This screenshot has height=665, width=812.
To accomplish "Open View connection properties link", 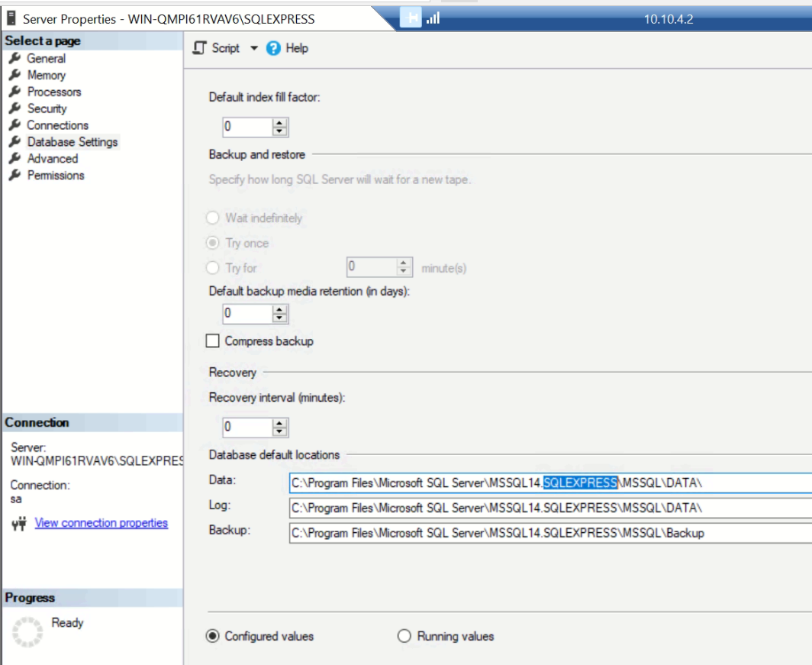I will pyautogui.click(x=101, y=523).
